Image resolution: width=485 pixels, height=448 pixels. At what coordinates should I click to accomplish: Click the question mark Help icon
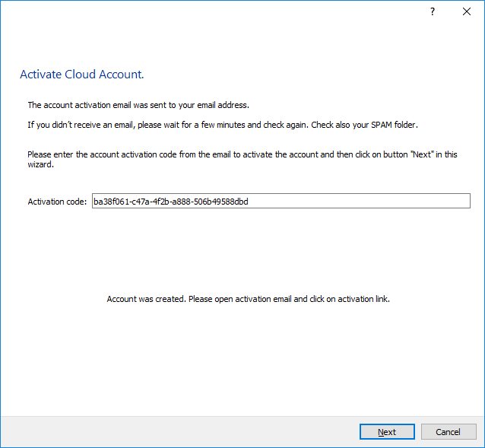[x=433, y=11]
